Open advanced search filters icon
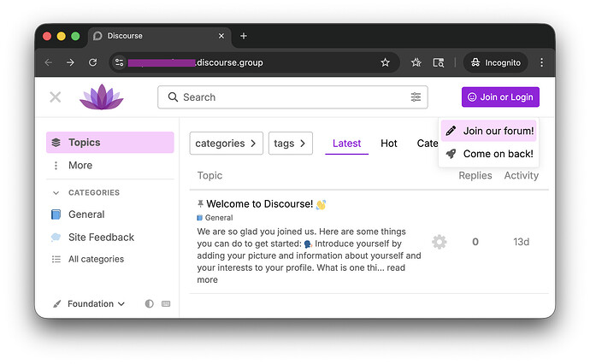590x364 pixels. tap(416, 97)
